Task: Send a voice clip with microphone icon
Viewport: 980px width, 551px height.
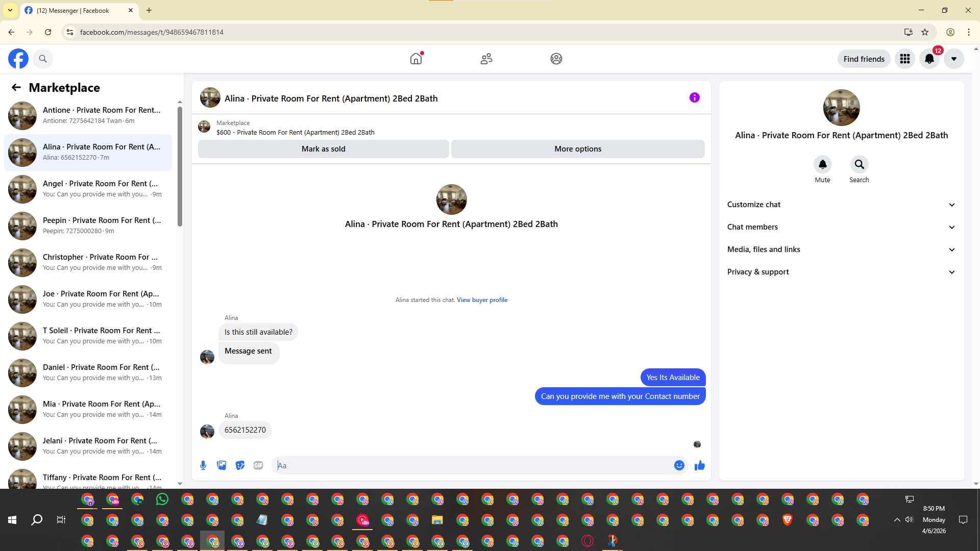Action: tap(203, 465)
